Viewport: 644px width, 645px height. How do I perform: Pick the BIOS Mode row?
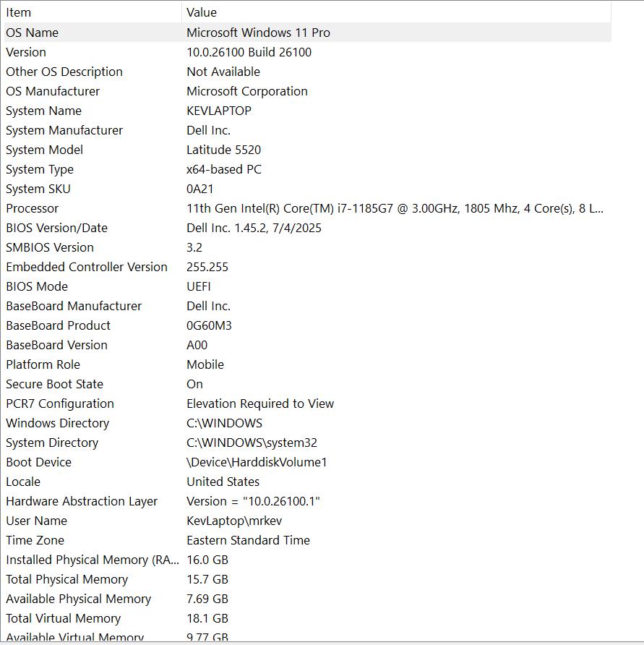click(37, 286)
